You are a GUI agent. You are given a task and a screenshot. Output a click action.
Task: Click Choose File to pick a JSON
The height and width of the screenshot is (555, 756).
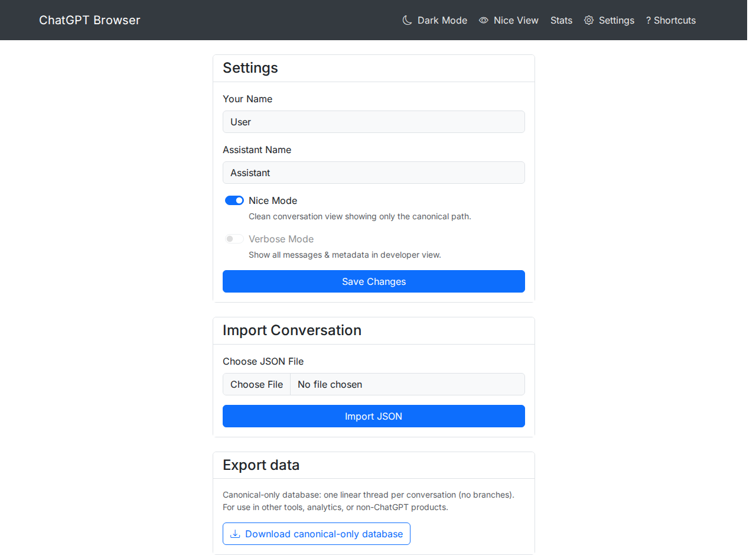click(x=256, y=384)
